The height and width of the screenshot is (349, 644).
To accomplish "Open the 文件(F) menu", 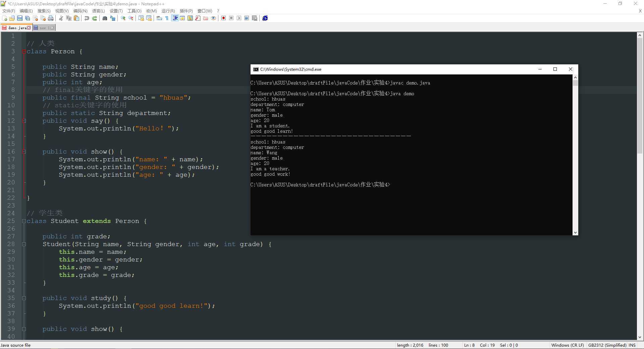I will [x=8, y=11].
